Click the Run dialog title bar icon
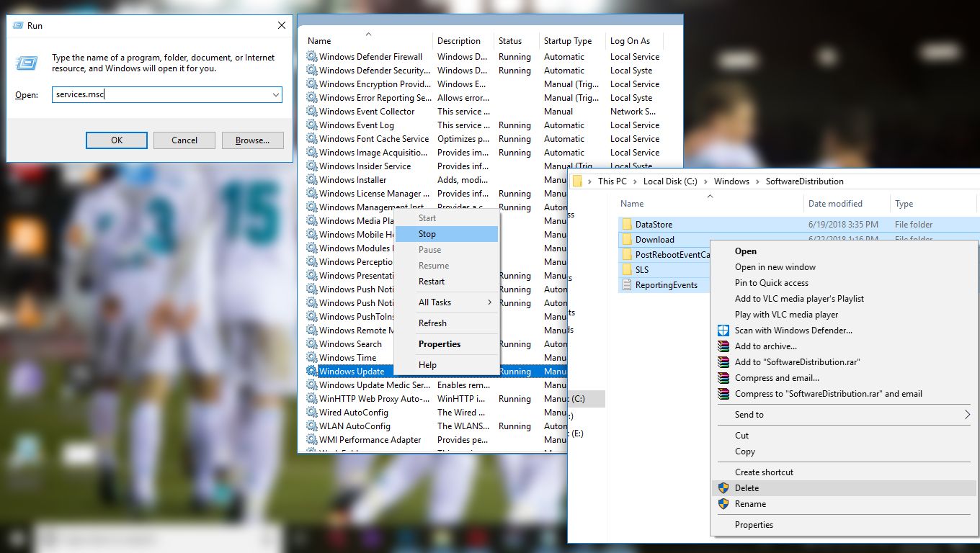Image resolution: width=980 pixels, height=553 pixels. click(17, 25)
